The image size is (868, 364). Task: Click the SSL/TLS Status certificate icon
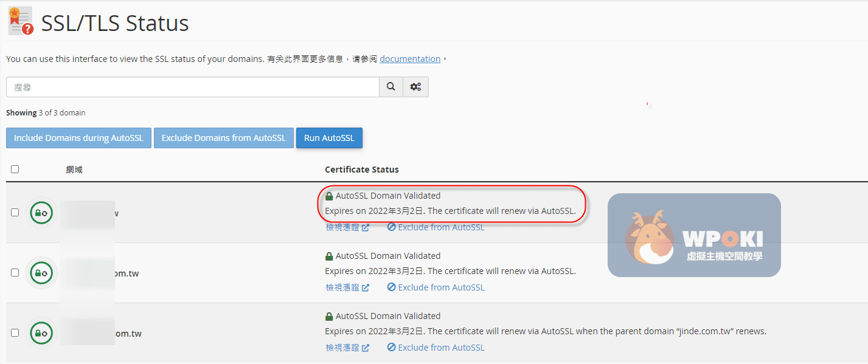coord(21,21)
